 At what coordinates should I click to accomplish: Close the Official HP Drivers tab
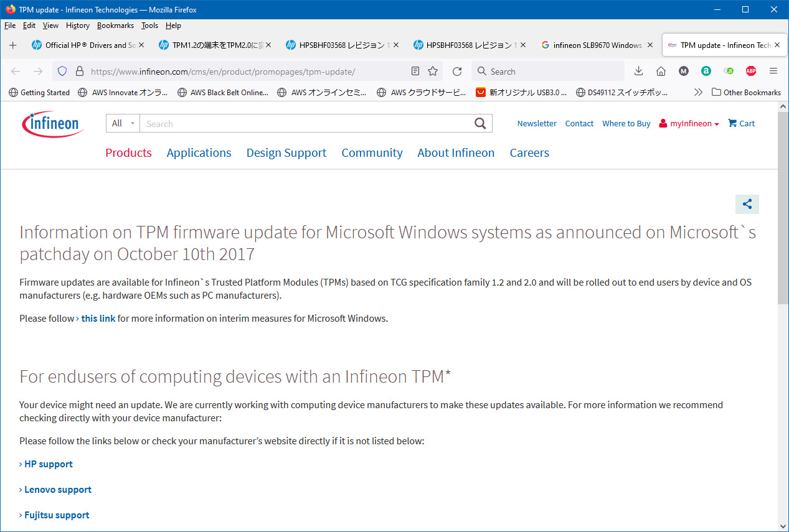141,45
